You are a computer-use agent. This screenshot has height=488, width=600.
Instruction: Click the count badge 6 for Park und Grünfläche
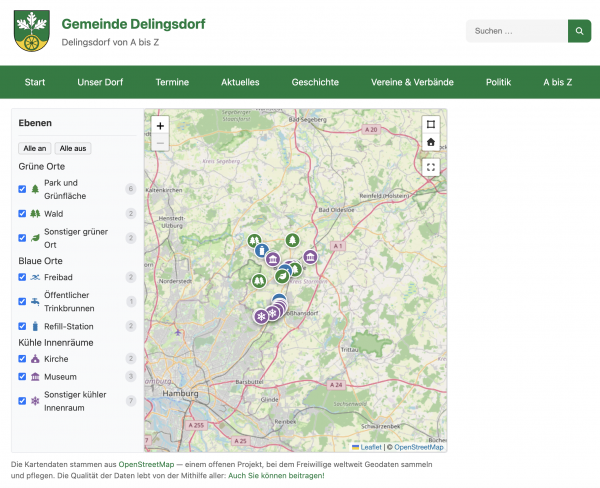[131, 189]
